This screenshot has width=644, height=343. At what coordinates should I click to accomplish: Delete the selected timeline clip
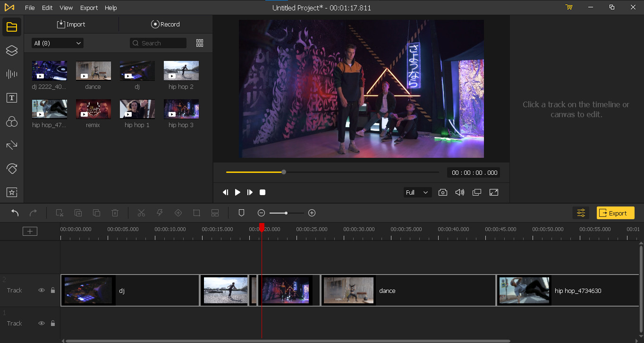coord(115,213)
